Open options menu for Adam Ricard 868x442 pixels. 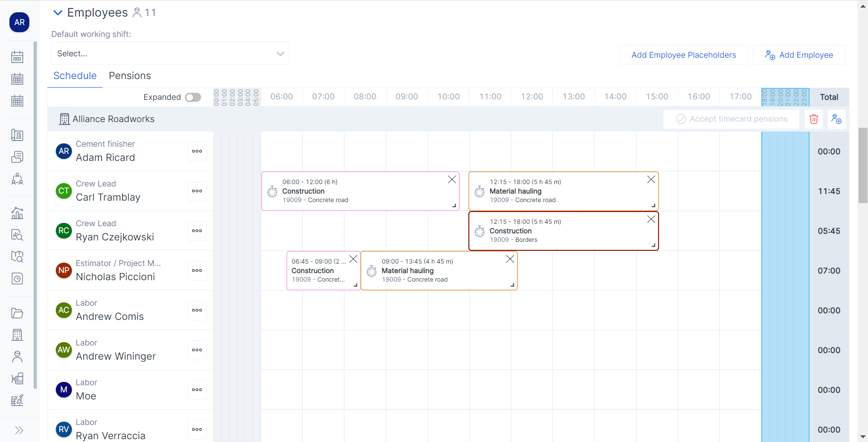click(x=197, y=151)
